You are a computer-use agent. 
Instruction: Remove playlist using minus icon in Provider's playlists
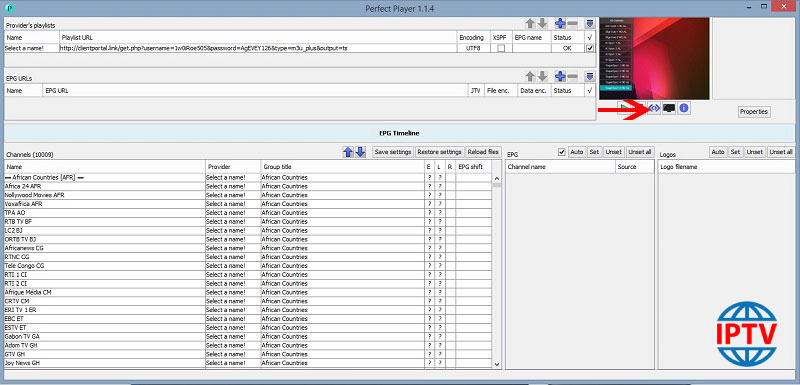[x=572, y=23]
